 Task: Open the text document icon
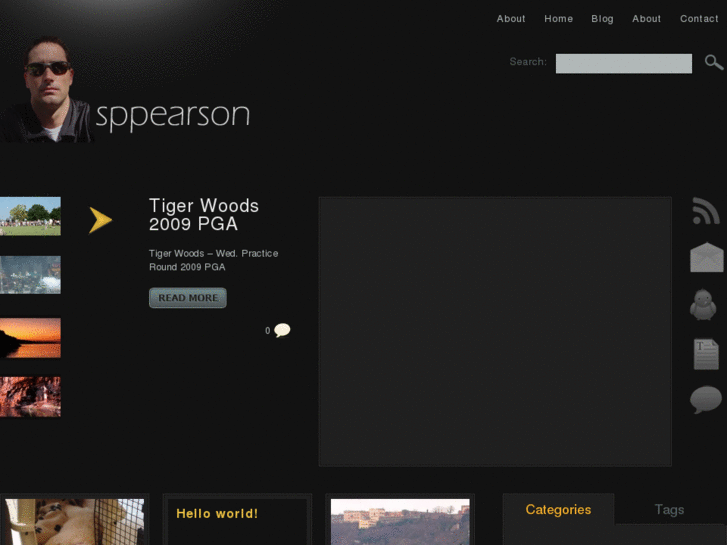click(x=706, y=354)
